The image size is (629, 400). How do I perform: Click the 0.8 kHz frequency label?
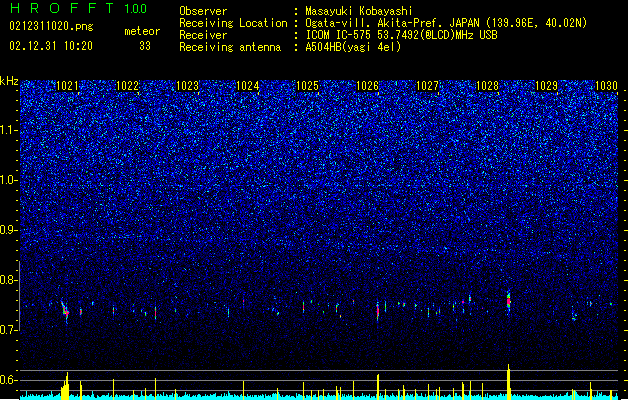pyautogui.click(x=9, y=280)
